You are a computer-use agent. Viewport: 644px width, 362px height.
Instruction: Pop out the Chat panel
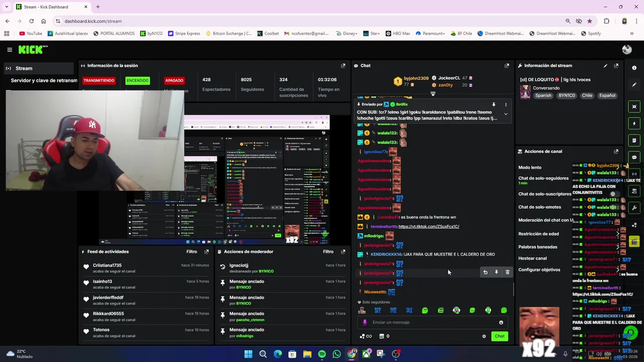507,66
